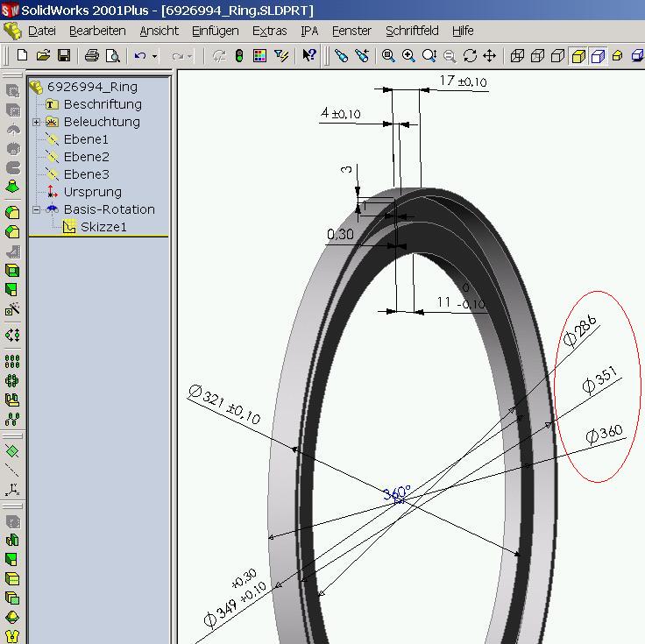645x644 pixels.
Task: Click the Reference Plane tool icon
Action: point(12,451)
